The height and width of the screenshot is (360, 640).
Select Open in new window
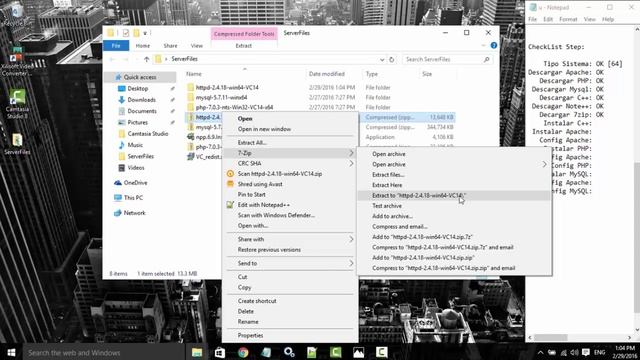point(264,129)
